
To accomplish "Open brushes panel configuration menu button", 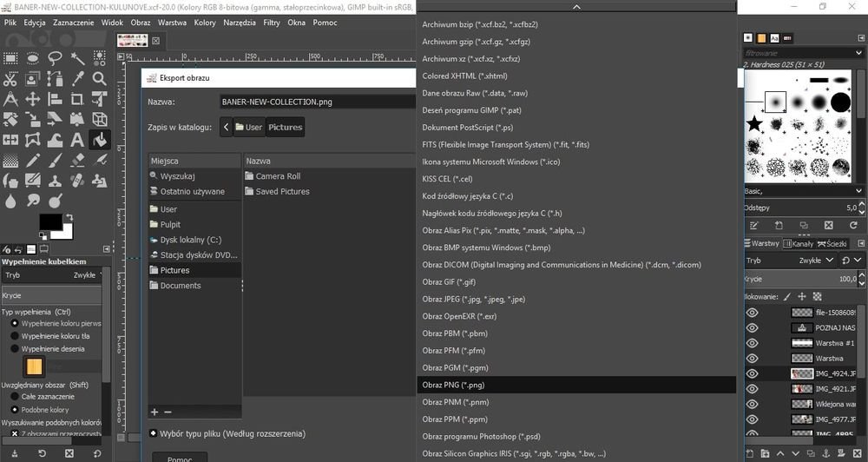I will tap(861, 37).
